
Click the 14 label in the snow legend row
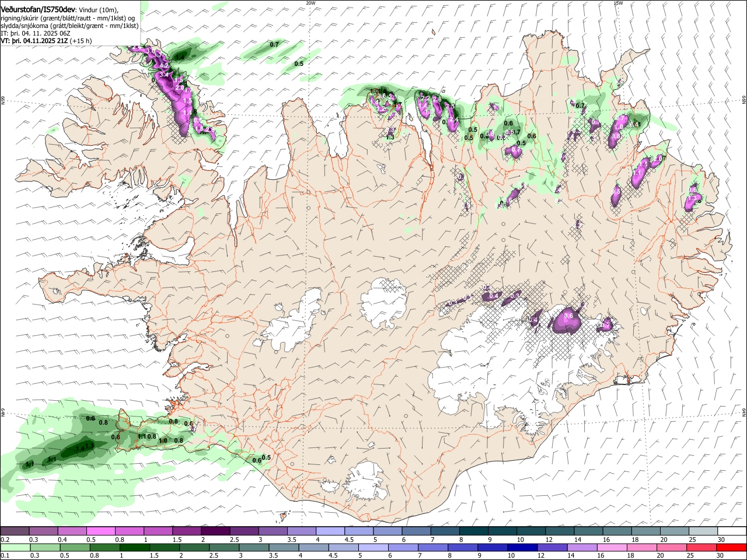(x=578, y=540)
